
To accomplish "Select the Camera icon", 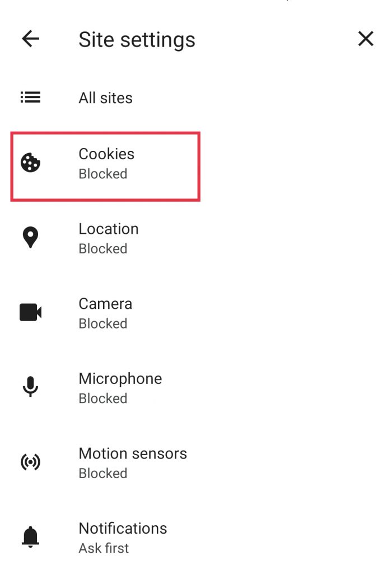I will pos(31,313).
